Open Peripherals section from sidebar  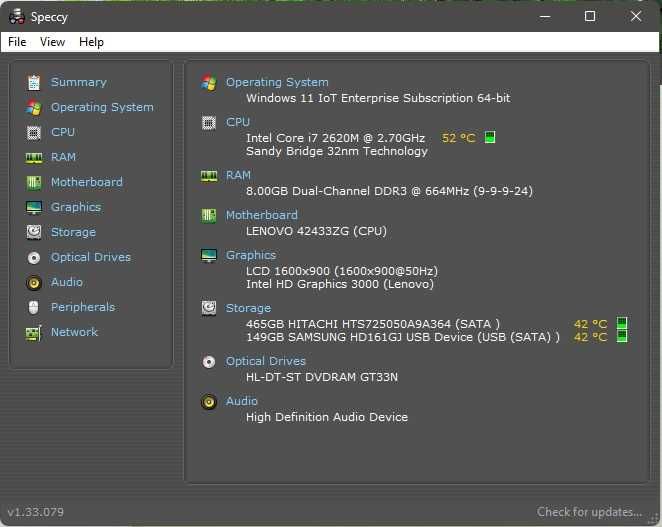pyautogui.click(x=83, y=307)
